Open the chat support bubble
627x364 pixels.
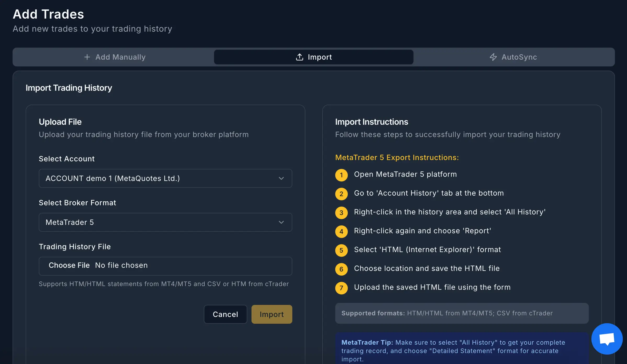point(607,339)
